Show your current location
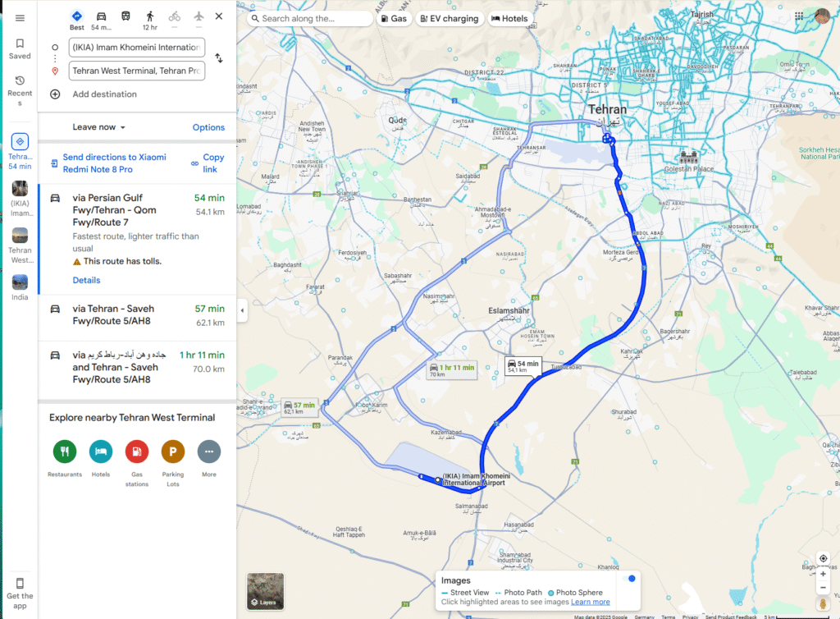The width and height of the screenshot is (840, 619). pyautogui.click(x=823, y=558)
